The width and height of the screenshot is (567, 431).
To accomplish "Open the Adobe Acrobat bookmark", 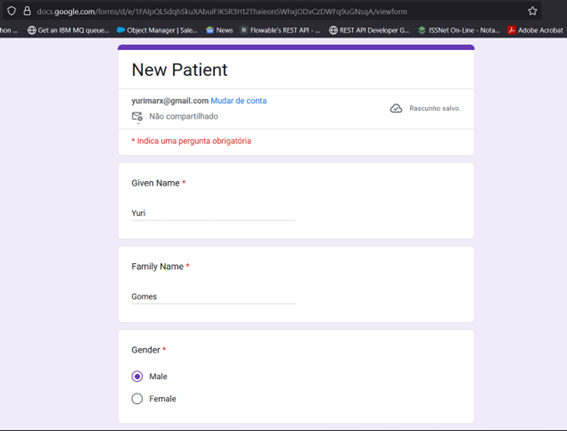I will click(x=536, y=30).
